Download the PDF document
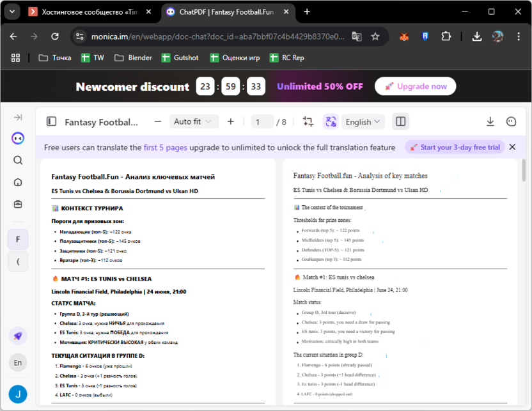 [490, 121]
